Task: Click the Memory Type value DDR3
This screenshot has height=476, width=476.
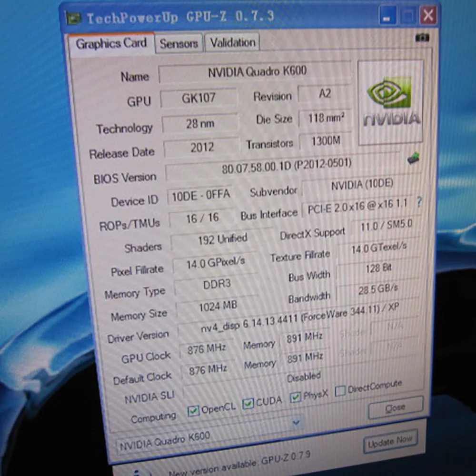Action: [x=217, y=285]
